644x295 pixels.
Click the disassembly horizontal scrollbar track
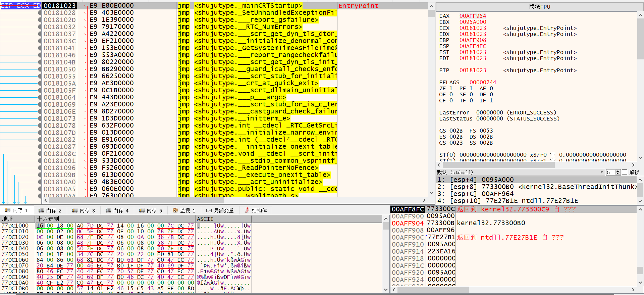click(x=235, y=200)
